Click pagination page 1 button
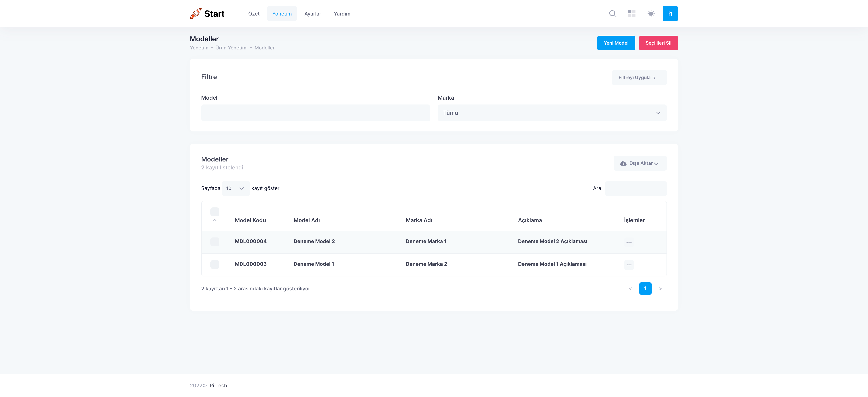The height and width of the screenshot is (397, 868). pos(645,288)
